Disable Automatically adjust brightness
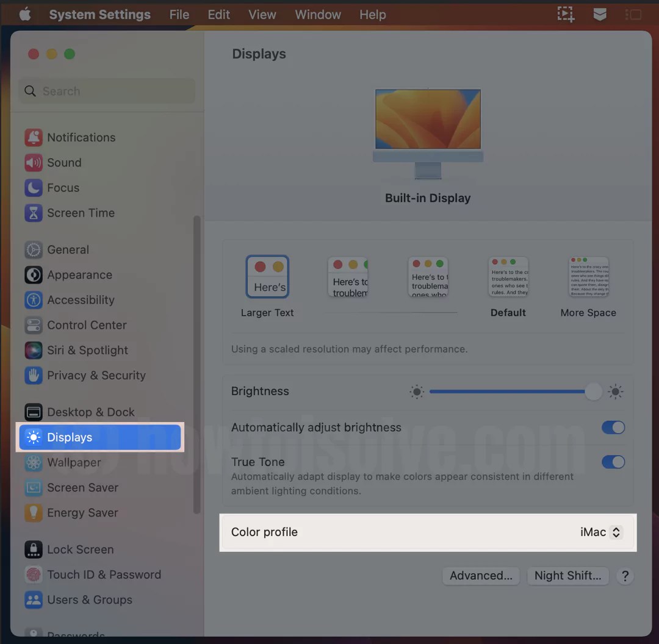The width and height of the screenshot is (659, 644). 613,428
